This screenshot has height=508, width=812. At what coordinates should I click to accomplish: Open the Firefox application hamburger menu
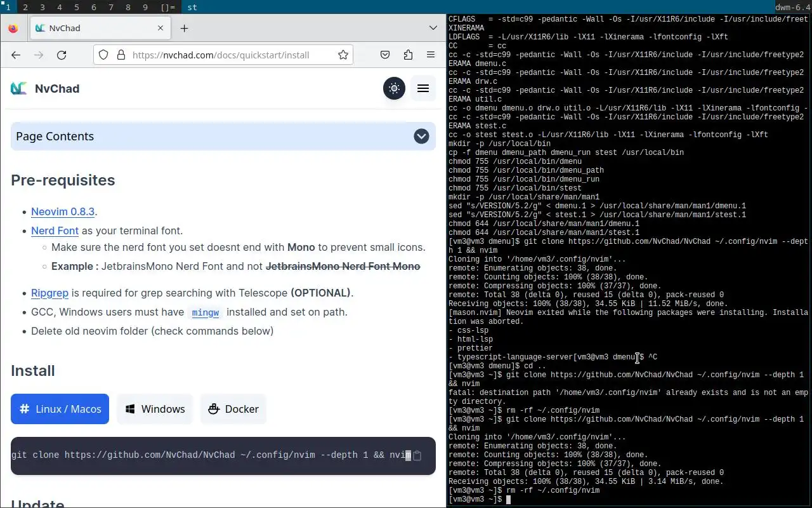431,55
